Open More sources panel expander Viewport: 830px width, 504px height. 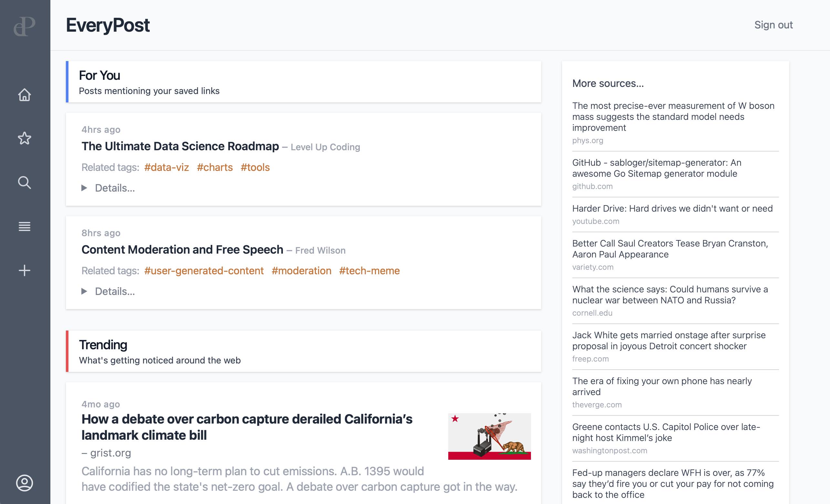pos(608,83)
